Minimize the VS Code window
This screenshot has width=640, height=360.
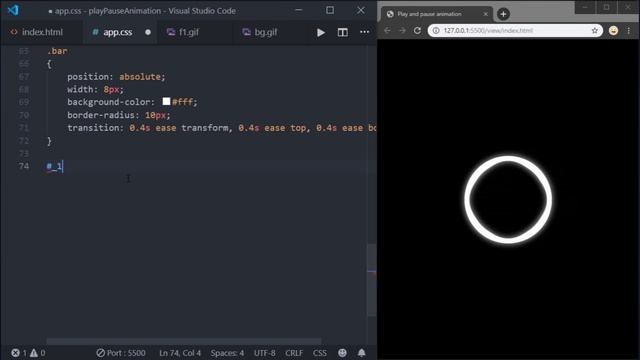pos(298,10)
